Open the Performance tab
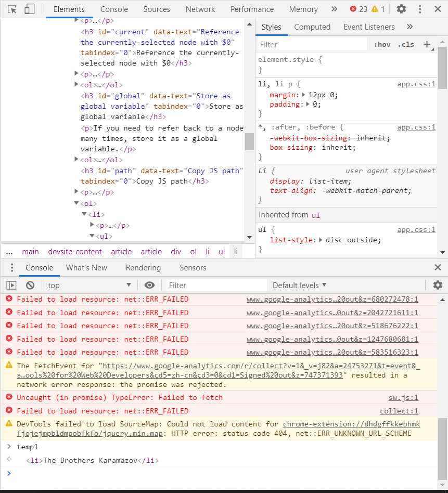Screen dimensions: 448x493 coord(252,9)
